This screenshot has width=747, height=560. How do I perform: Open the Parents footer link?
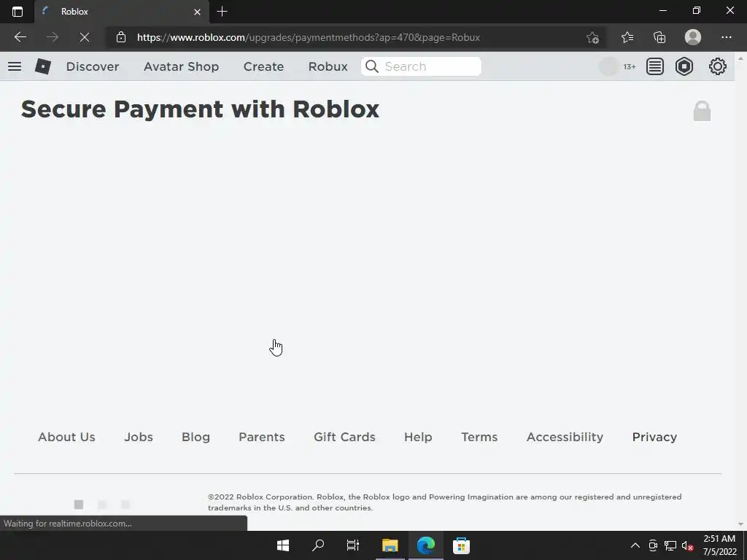(x=262, y=437)
